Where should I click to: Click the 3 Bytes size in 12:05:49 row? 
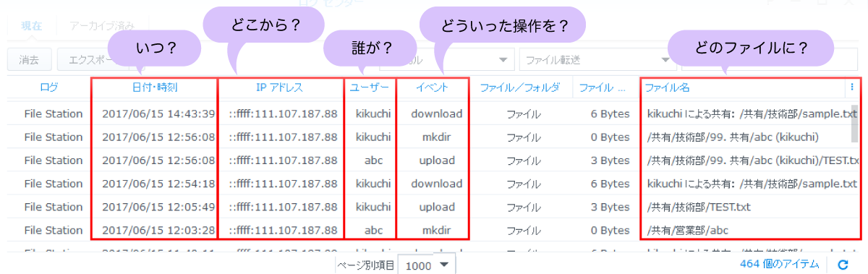[x=610, y=207]
